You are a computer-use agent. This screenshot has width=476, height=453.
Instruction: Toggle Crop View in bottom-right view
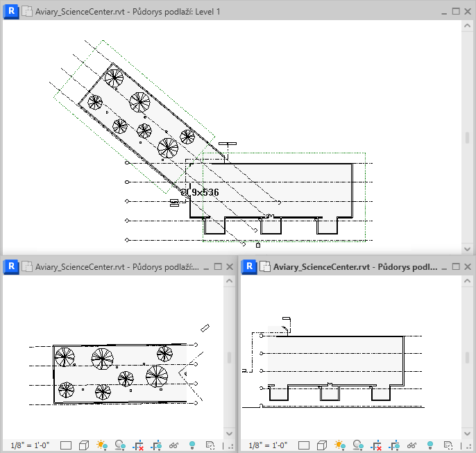(x=376, y=445)
